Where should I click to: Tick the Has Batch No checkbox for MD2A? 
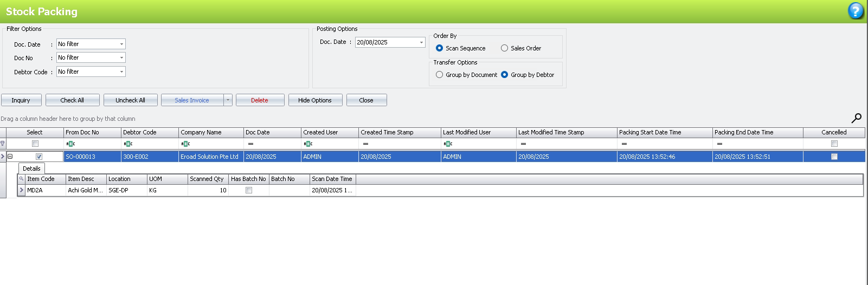(x=249, y=190)
